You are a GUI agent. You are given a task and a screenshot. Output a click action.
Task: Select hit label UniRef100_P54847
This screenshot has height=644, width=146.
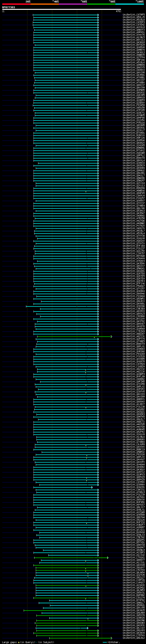[x=134, y=286]
